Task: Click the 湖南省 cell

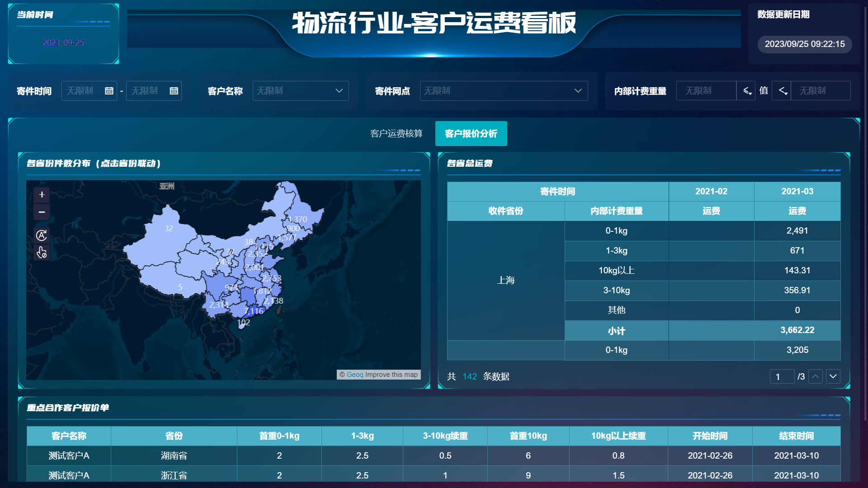Action: 174,456
